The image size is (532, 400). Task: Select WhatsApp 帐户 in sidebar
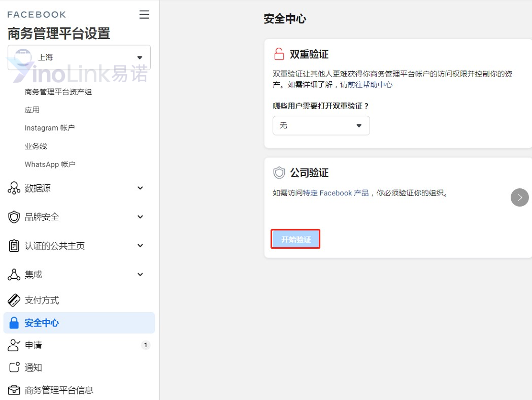pyautogui.click(x=50, y=164)
